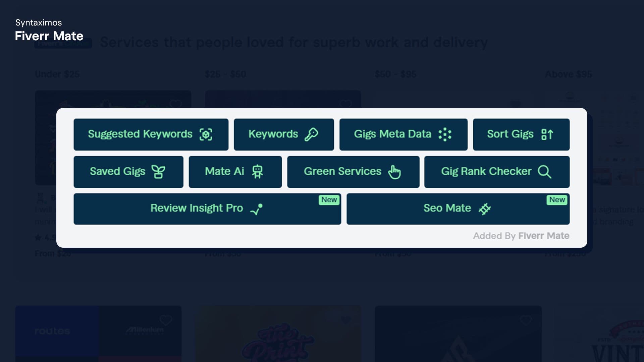Image resolution: width=644 pixels, height=362 pixels.
Task: Select the Under $25 price tab
Action: (x=57, y=74)
